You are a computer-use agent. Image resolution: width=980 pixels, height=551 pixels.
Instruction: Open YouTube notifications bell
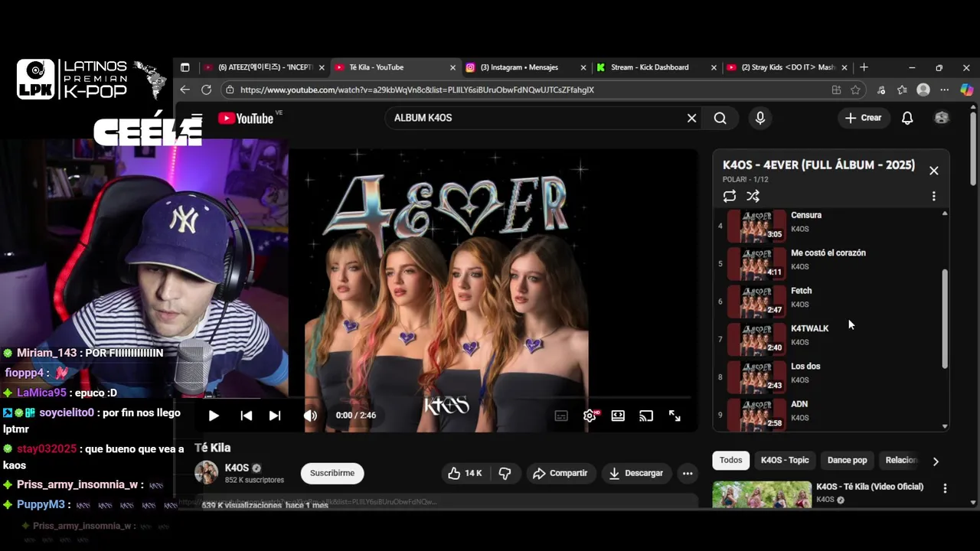click(907, 118)
